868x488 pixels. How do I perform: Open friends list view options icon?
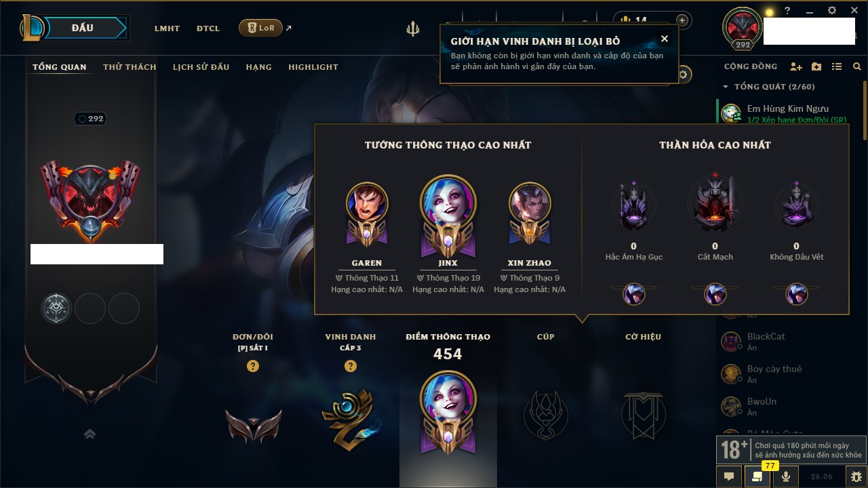point(837,67)
